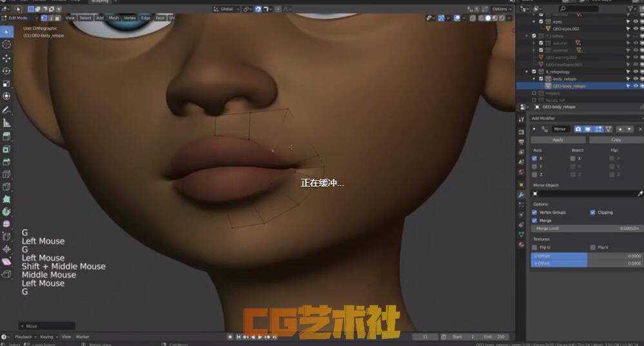
Task: Open the Object Data properties tab
Action: click(x=522, y=234)
